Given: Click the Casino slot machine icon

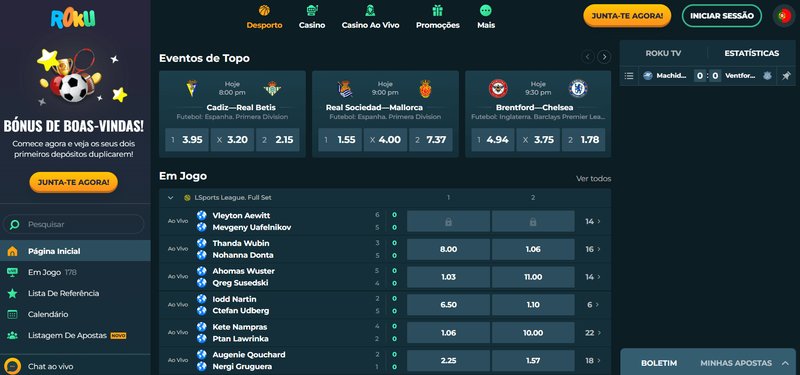Looking at the screenshot, I should pyautogui.click(x=312, y=10).
